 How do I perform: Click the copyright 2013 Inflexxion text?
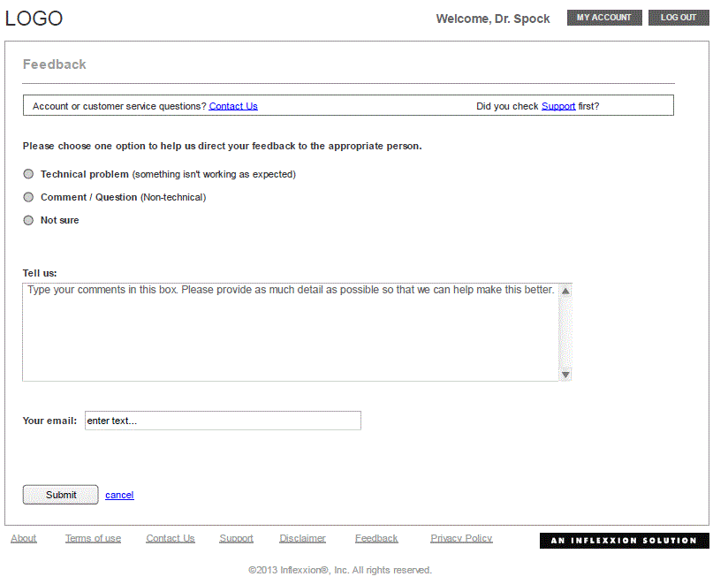340,570
